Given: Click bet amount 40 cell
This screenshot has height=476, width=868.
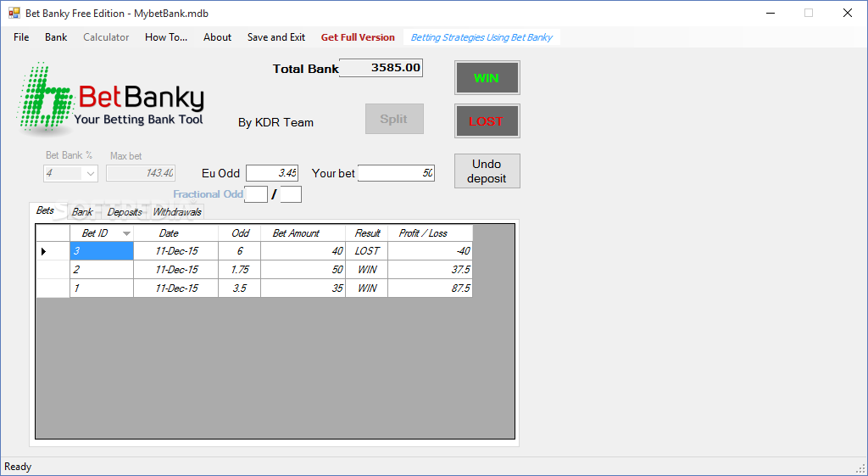Looking at the screenshot, I should pos(303,251).
